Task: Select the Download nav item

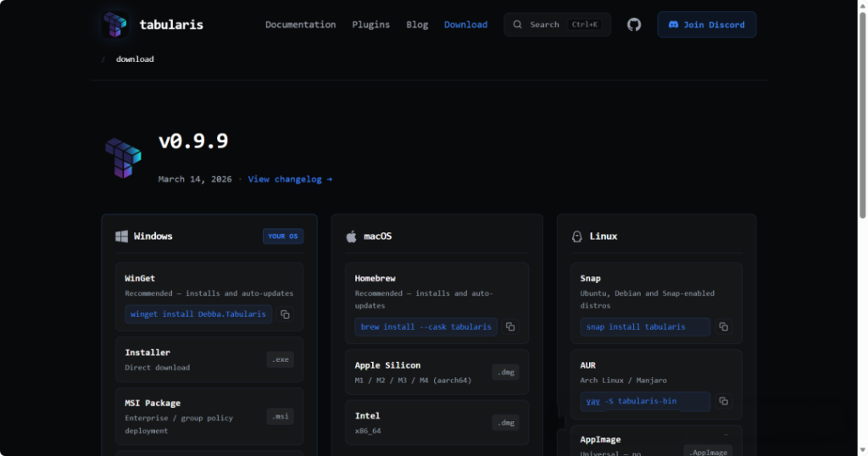Action: pyautogui.click(x=465, y=25)
